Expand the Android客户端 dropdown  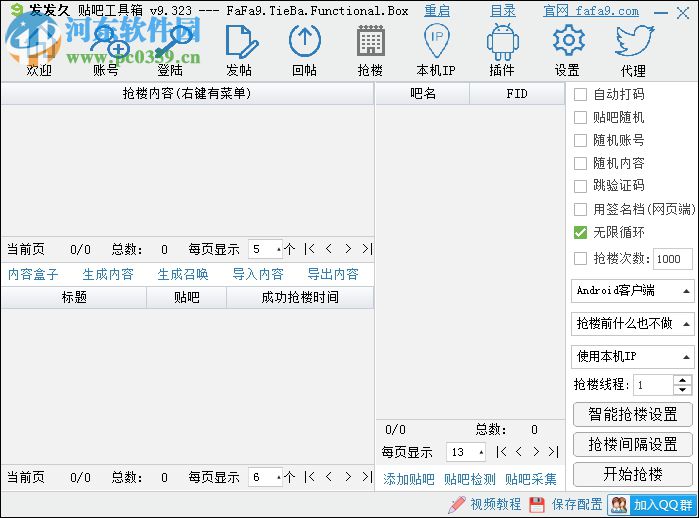coord(632,291)
